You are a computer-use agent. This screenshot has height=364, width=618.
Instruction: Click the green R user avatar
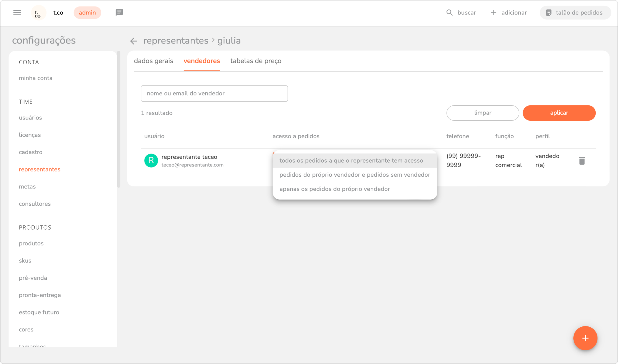point(151,161)
